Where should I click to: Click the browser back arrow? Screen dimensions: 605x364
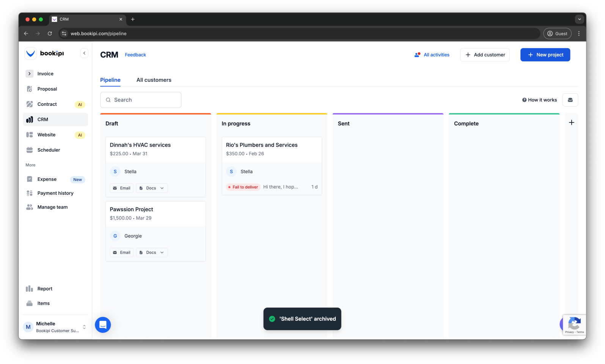pyautogui.click(x=26, y=34)
